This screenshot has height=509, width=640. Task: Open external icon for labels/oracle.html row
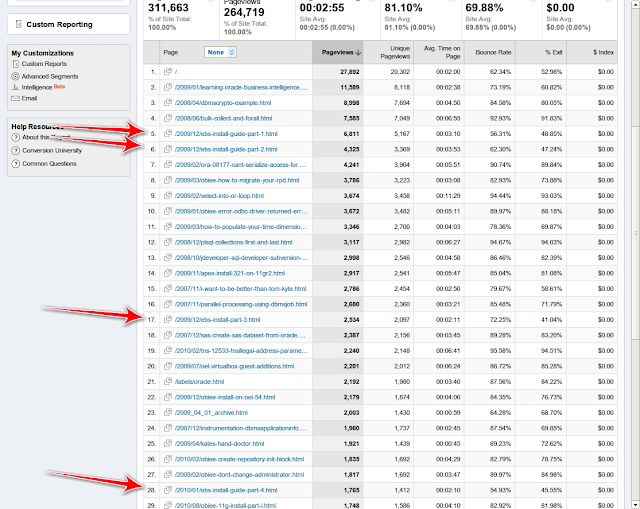tap(167, 382)
